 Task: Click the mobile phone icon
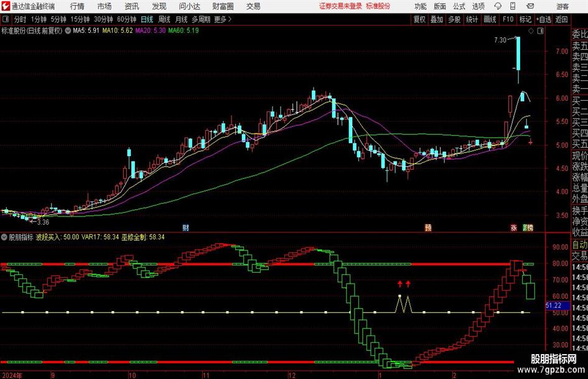click(x=513, y=6)
